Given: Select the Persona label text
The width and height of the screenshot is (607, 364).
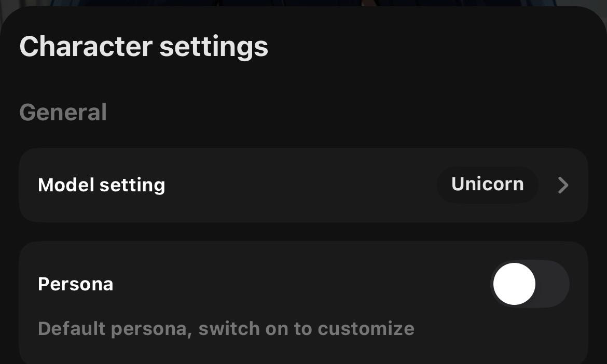Looking at the screenshot, I should [76, 284].
